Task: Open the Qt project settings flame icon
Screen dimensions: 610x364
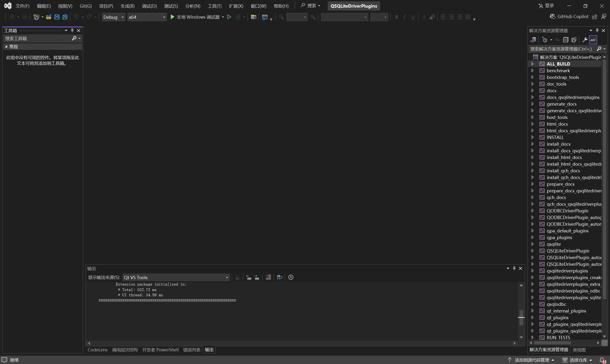Action: pos(238,17)
